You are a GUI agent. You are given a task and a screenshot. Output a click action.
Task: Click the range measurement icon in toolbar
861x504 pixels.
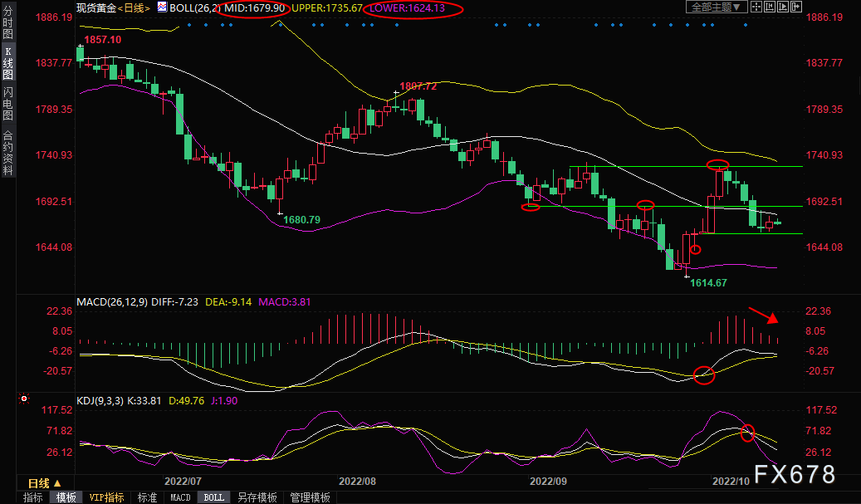pos(770,7)
